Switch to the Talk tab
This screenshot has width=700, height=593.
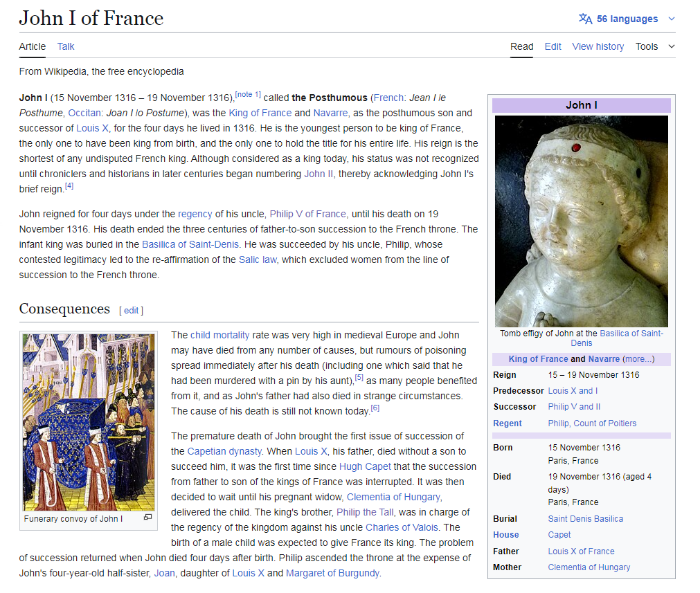tap(66, 46)
